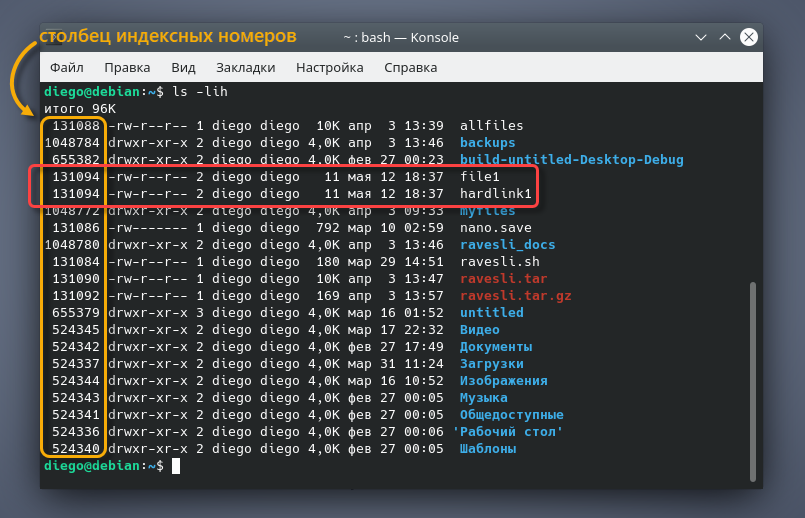805x518 pixels.
Task: Minimize the Konsole window
Action: (702, 38)
